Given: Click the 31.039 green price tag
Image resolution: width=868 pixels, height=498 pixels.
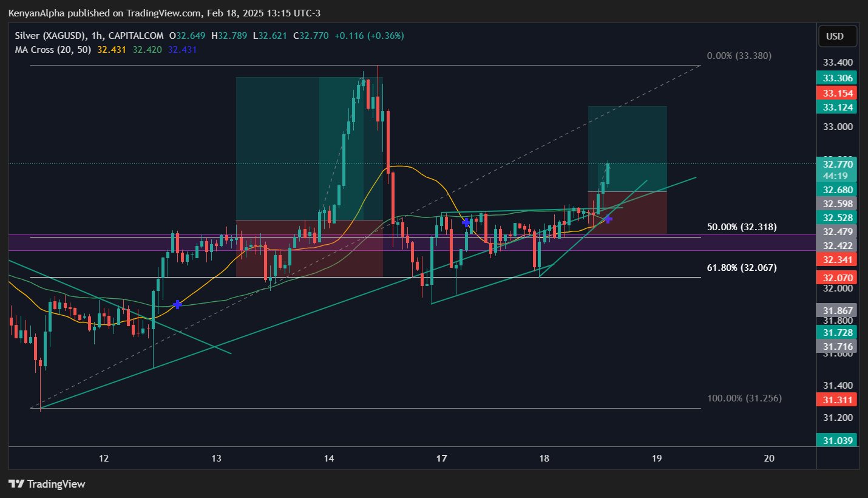Looking at the screenshot, I should point(838,440).
